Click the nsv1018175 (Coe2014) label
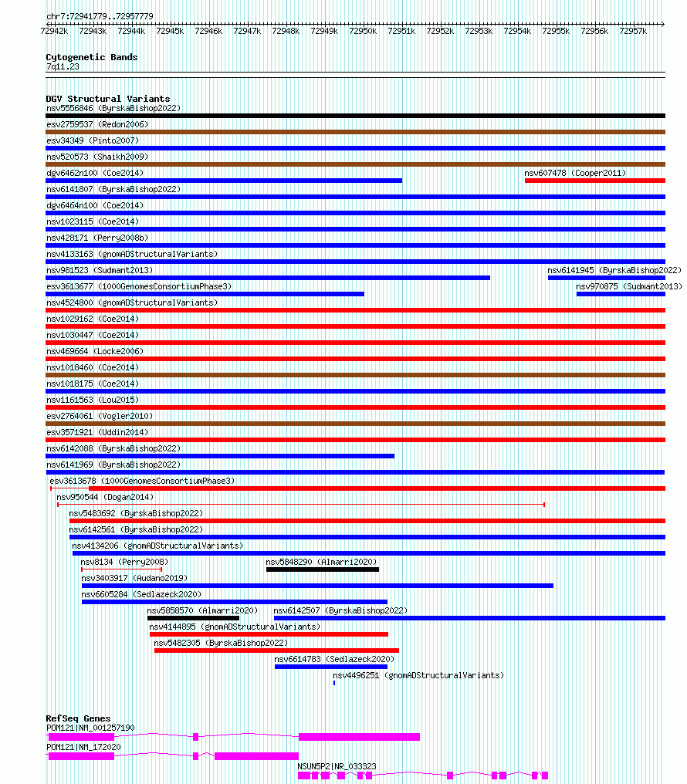 point(93,384)
